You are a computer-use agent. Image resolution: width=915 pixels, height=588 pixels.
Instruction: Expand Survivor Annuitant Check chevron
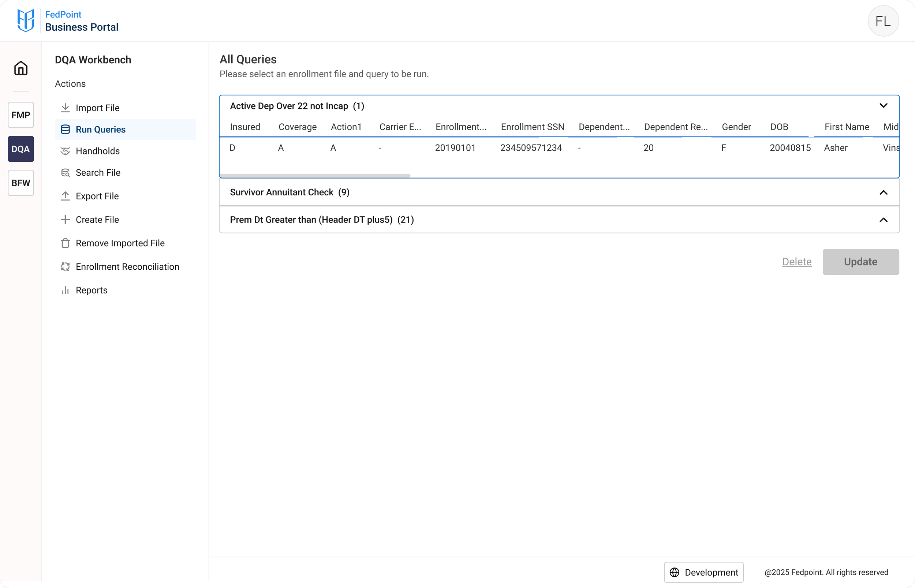(x=883, y=192)
